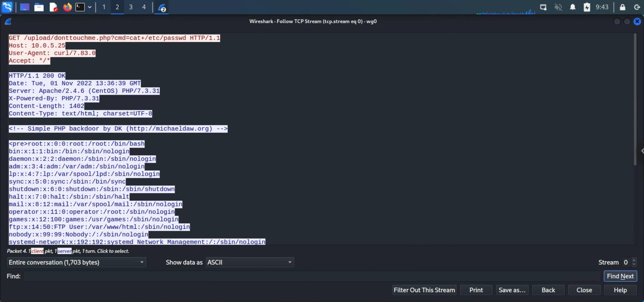
Task: Open the terminal emulator icon
Action: tap(80, 7)
